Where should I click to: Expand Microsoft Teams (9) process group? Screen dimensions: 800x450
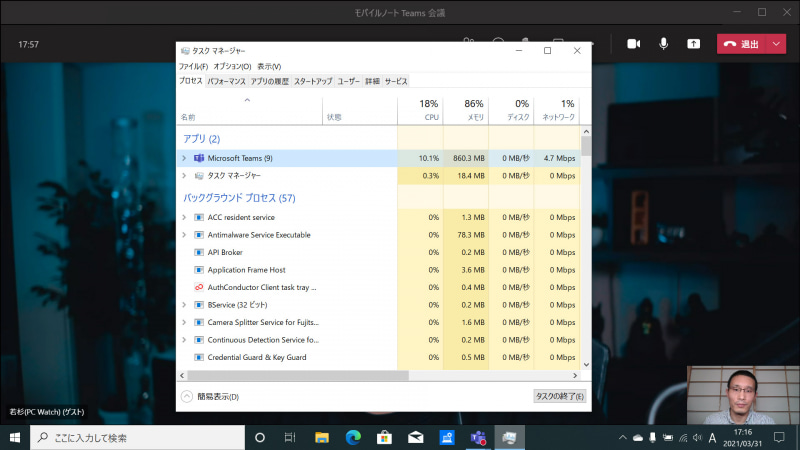(x=184, y=158)
